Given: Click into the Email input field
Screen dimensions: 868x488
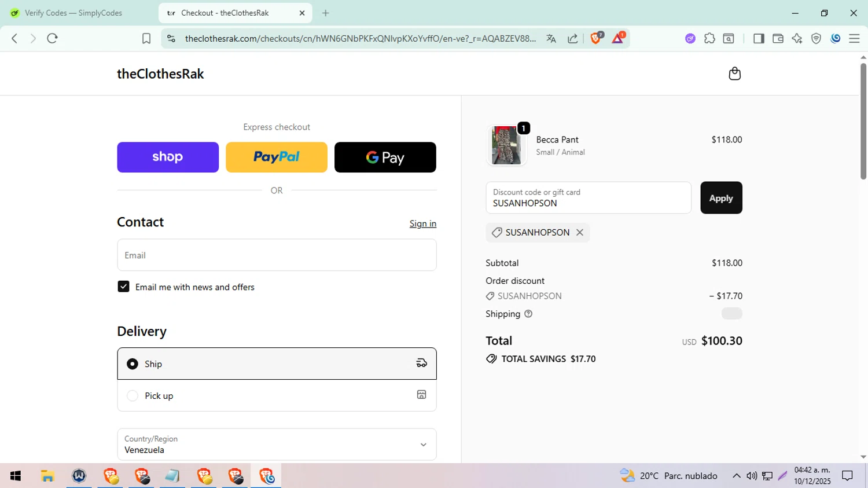Looking at the screenshot, I should [277, 255].
